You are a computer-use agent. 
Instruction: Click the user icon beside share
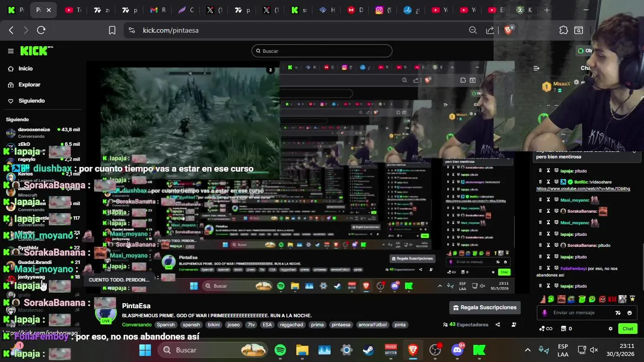pos(514,325)
